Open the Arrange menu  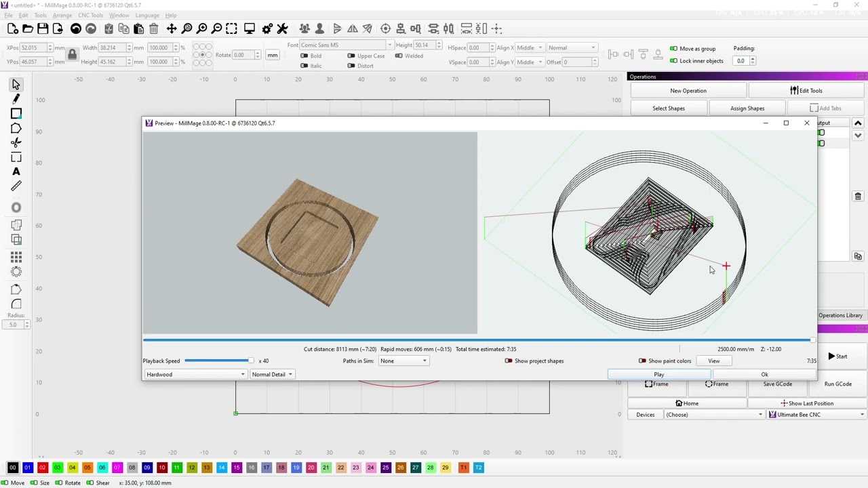point(62,15)
